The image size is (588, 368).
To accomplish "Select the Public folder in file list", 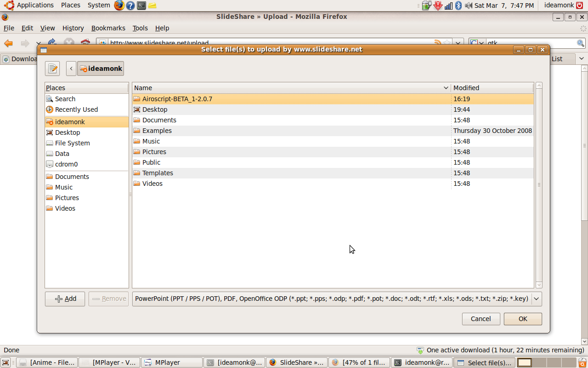I will tap(333, 162).
